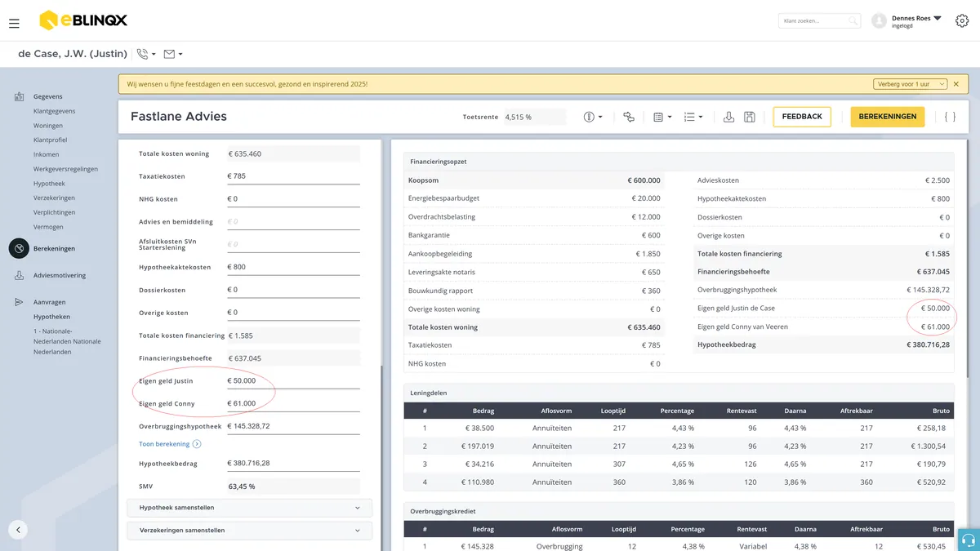Click the Klant zoeken search field

tap(820, 21)
